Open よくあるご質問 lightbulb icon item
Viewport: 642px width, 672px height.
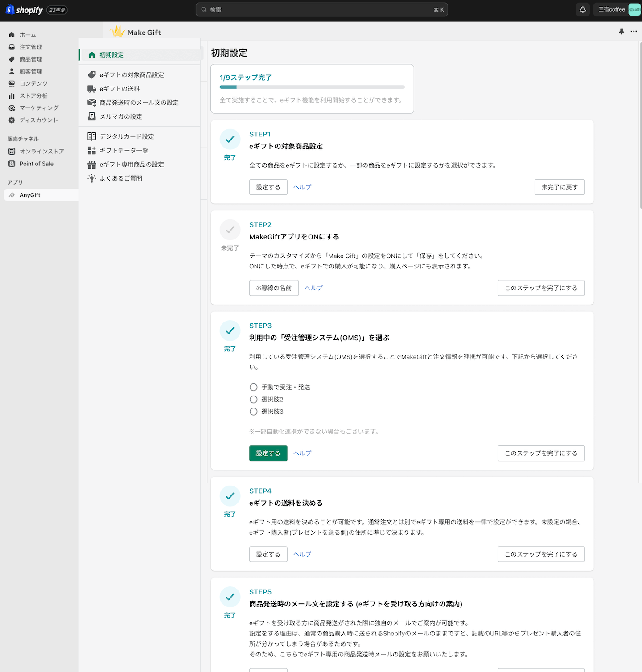[x=92, y=178]
